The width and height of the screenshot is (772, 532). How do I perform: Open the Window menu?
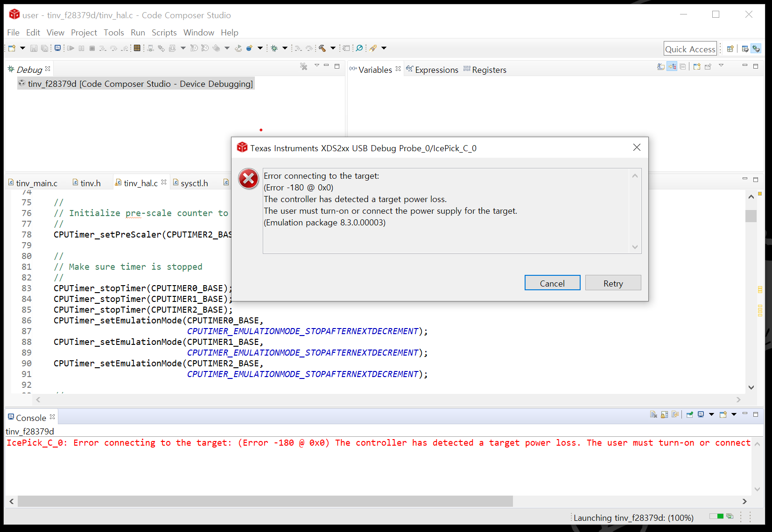pyautogui.click(x=199, y=33)
